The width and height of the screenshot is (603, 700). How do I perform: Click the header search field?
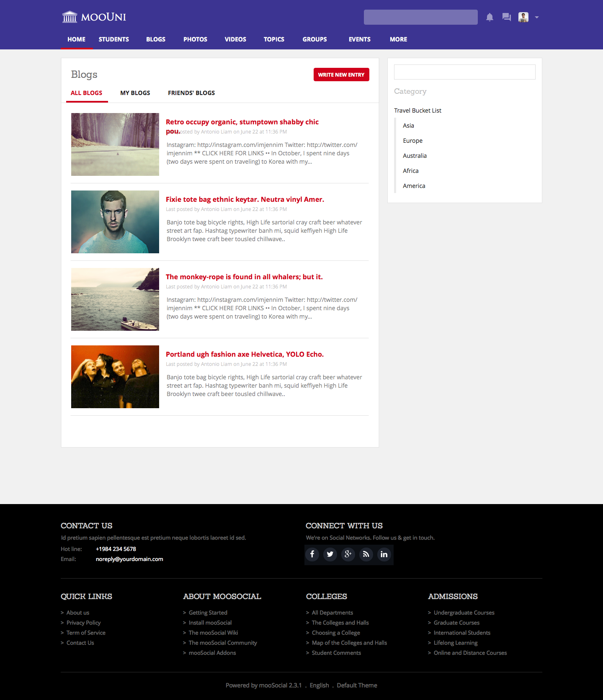click(421, 17)
